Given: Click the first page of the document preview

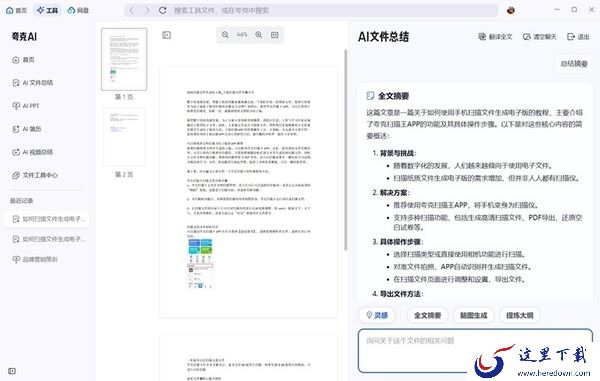Looking at the screenshot, I should tap(249, 192).
